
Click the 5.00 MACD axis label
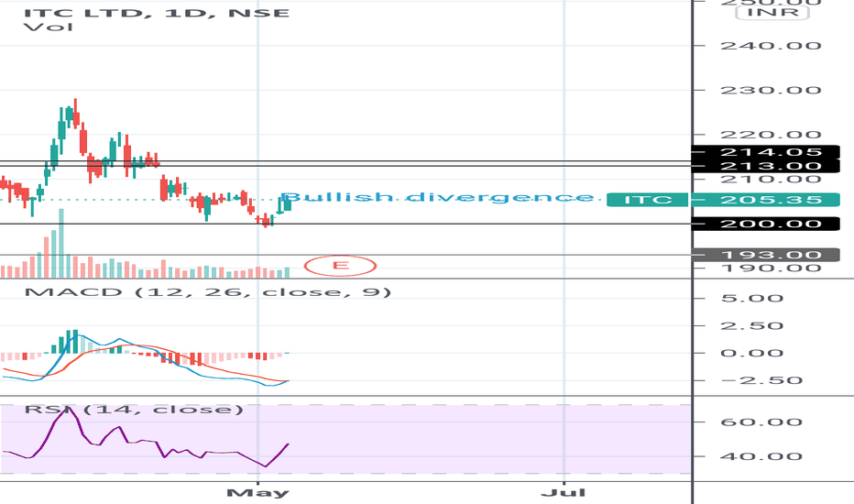point(752,299)
